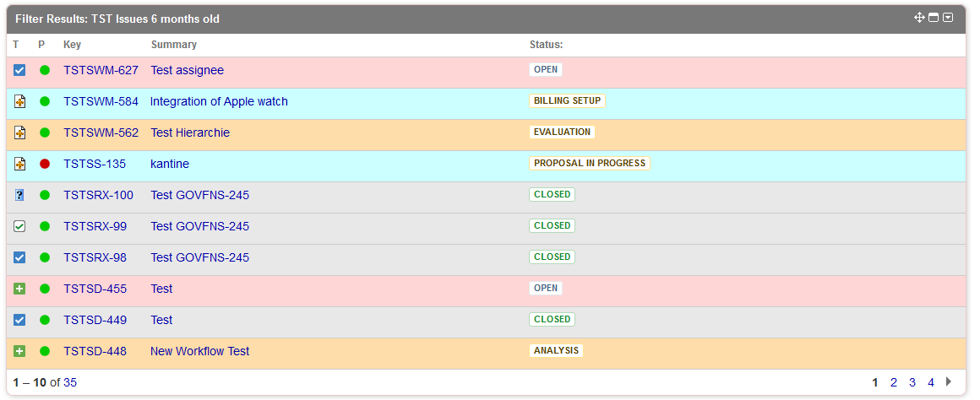Click the CLOSED status badge of TSTSD-449
Screen dimensions: 980x400
click(552, 319)
